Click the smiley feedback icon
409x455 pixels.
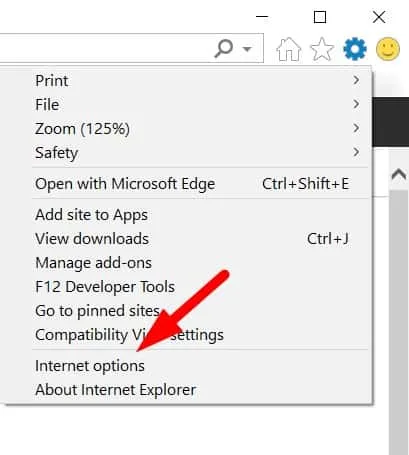(388, 49)
